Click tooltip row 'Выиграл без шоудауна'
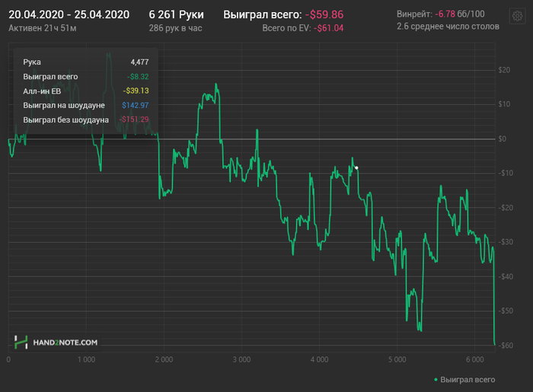 point(85,120)
